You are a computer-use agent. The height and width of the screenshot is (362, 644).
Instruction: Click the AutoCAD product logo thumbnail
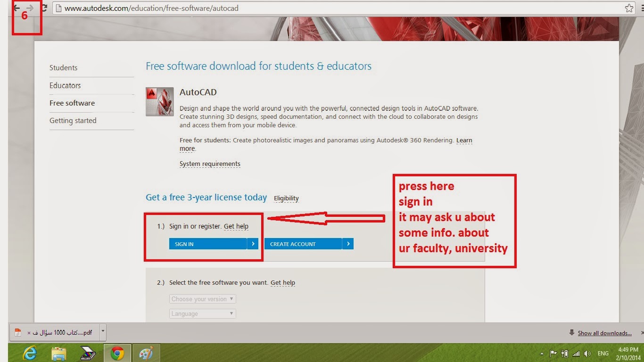[160, 101]
